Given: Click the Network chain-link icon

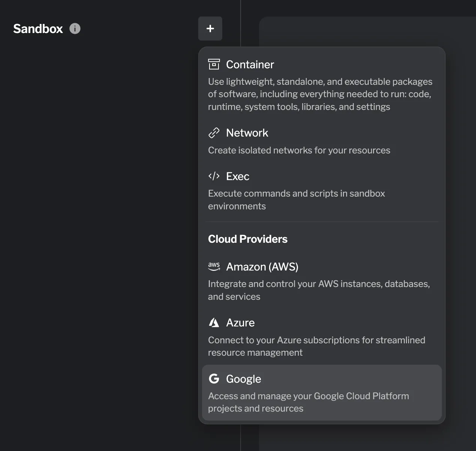Looking at the screenshot, I should 214,132.
